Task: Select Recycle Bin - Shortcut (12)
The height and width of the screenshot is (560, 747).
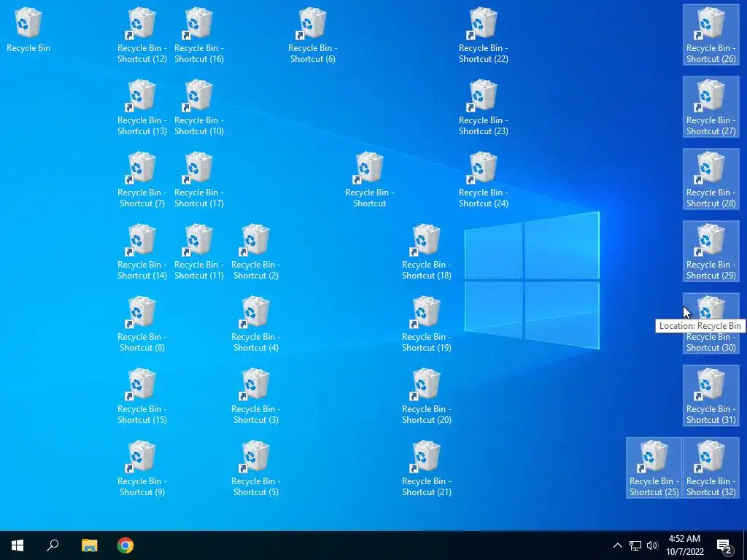Action: 142,35
